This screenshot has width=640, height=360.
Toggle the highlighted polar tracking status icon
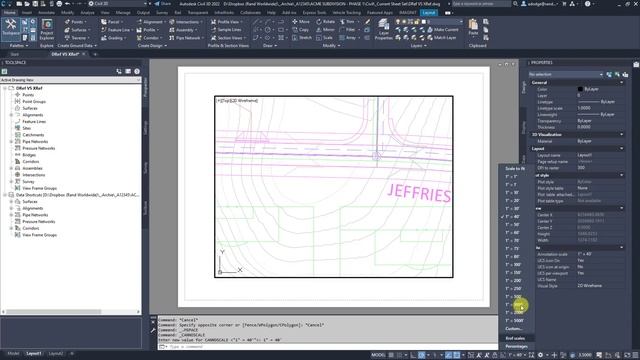[x=422, y=355]
